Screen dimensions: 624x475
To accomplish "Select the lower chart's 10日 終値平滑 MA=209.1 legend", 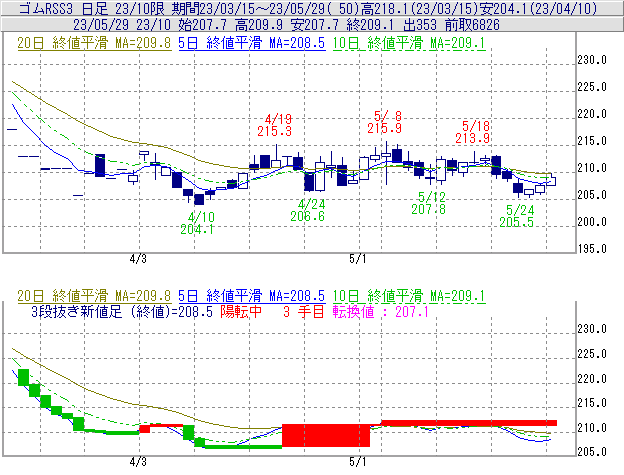I will (x=409, y=296).
